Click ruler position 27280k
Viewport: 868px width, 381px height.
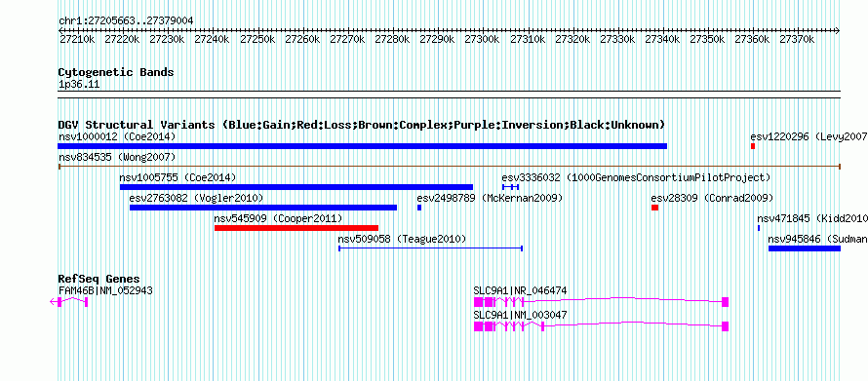point(391,40)
